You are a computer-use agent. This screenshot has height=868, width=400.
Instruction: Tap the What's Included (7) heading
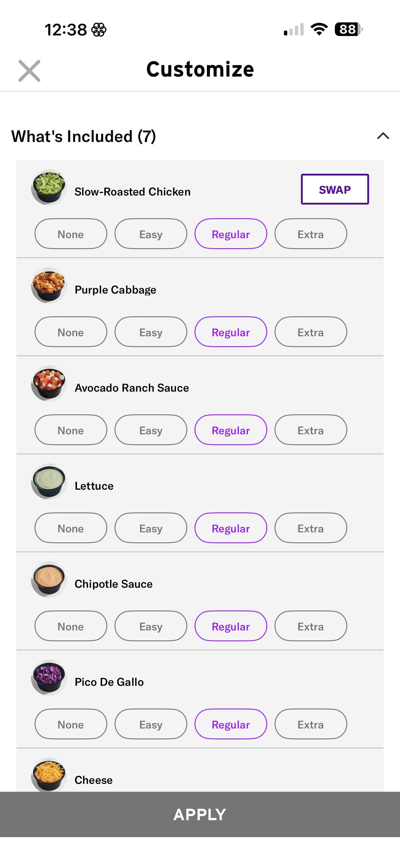pyautogui.click(x=84, y=136)
